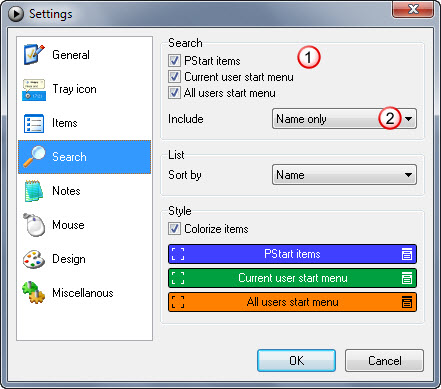Open the Sort by dropdown showing Name
441x389 pixels.
pyautogui.click(x=344, y=175)
